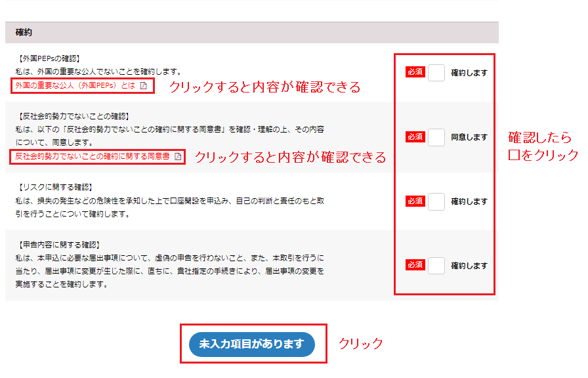This screenshot has height=378, width=588.
Task: Click 必須 badge next to 同意します
Action: click(x=415, y=137)
